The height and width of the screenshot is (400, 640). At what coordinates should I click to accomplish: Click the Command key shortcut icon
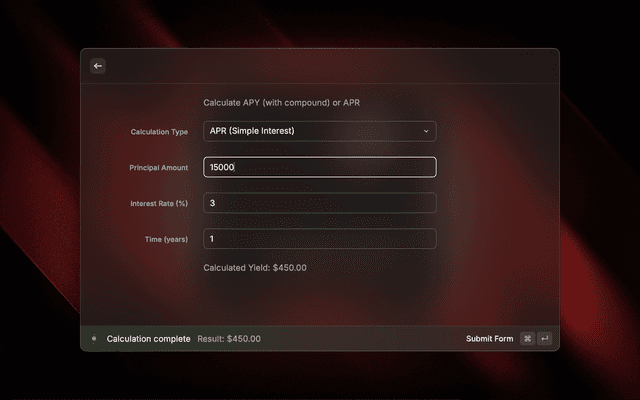[x=527, y=339]
